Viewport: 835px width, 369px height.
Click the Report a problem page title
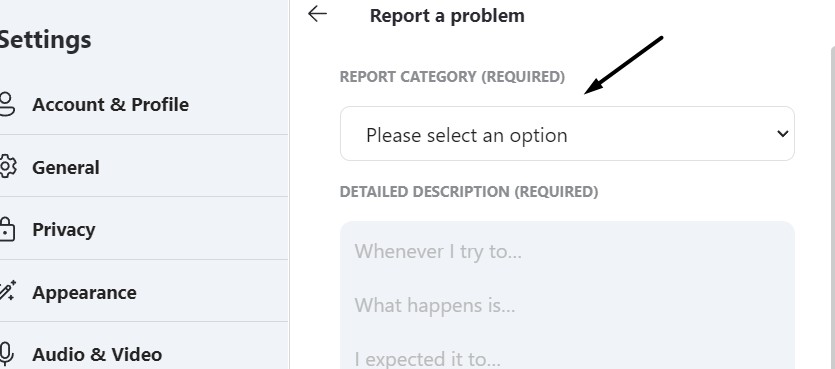pyautogui.click(x=447, y=15)
